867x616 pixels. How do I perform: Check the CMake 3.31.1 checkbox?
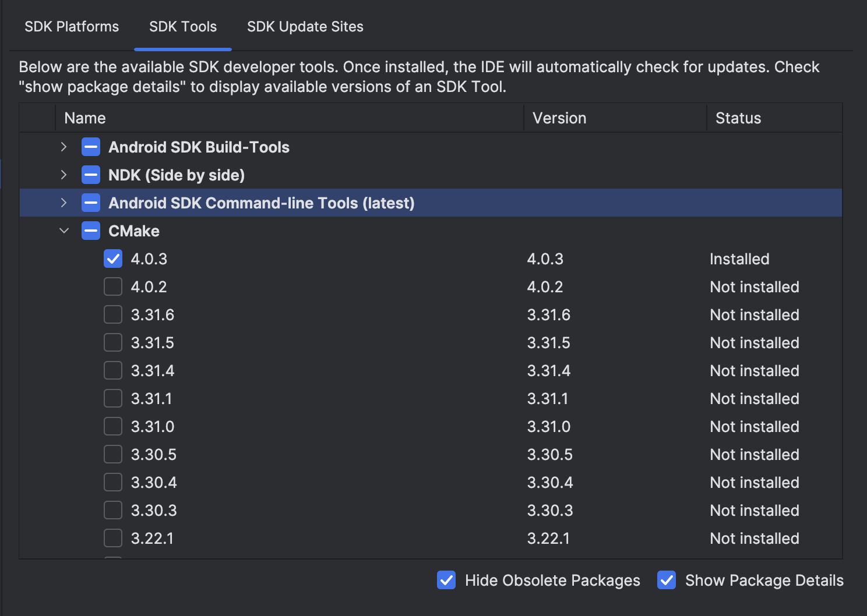tap(113, 399)
